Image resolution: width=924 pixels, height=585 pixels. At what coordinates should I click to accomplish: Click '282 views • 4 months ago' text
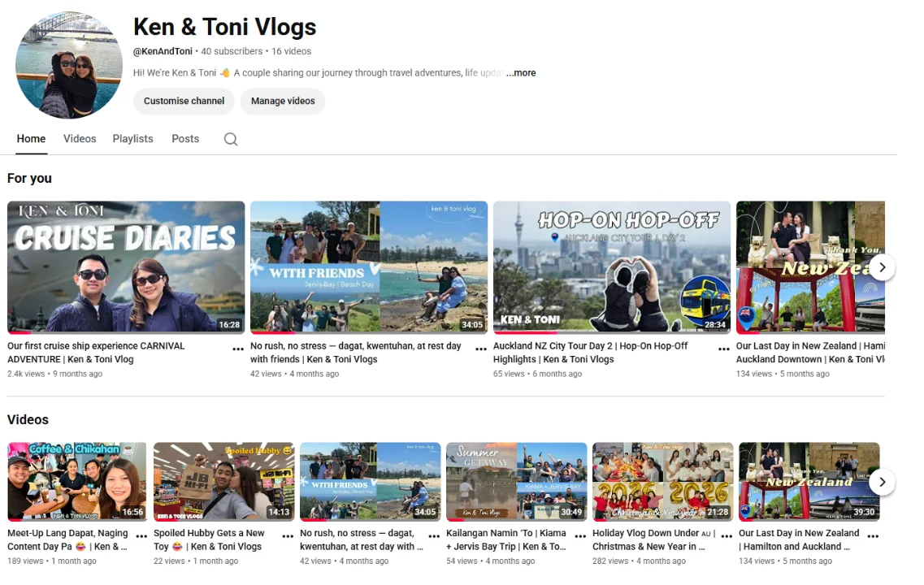639,561
